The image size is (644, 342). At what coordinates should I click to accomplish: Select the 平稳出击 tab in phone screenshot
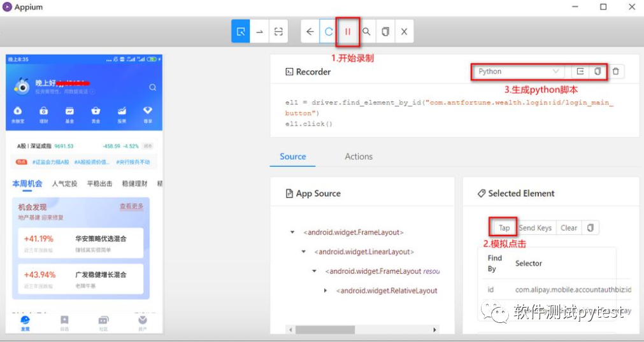[99, 183]
